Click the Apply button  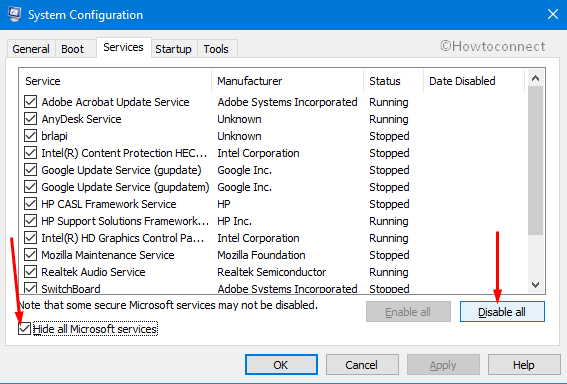pos(443,364)
